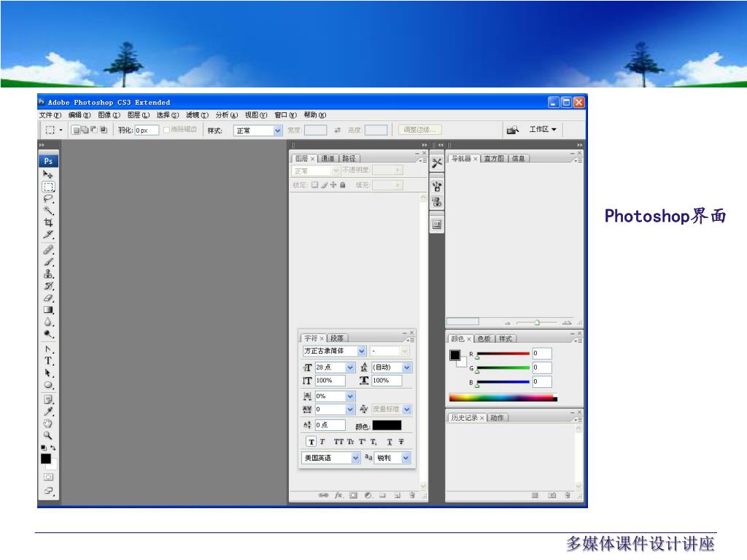Toggle Superscript text style
747x560 pixels.
coord(362,442)
